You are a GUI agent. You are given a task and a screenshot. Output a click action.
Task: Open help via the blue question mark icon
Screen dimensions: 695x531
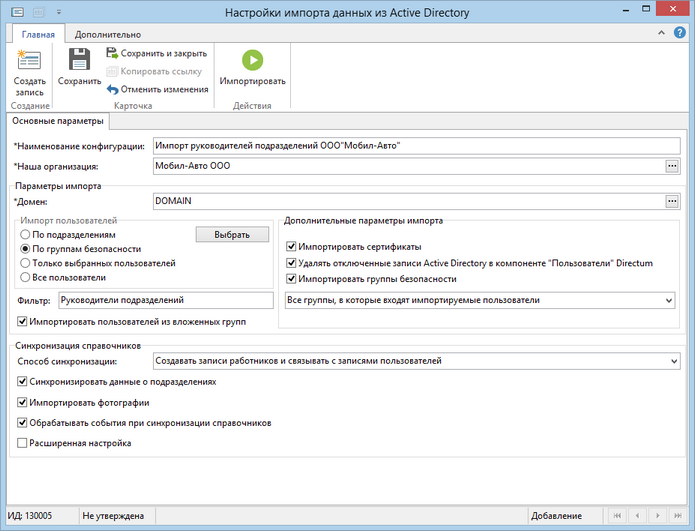click(679, 32)
